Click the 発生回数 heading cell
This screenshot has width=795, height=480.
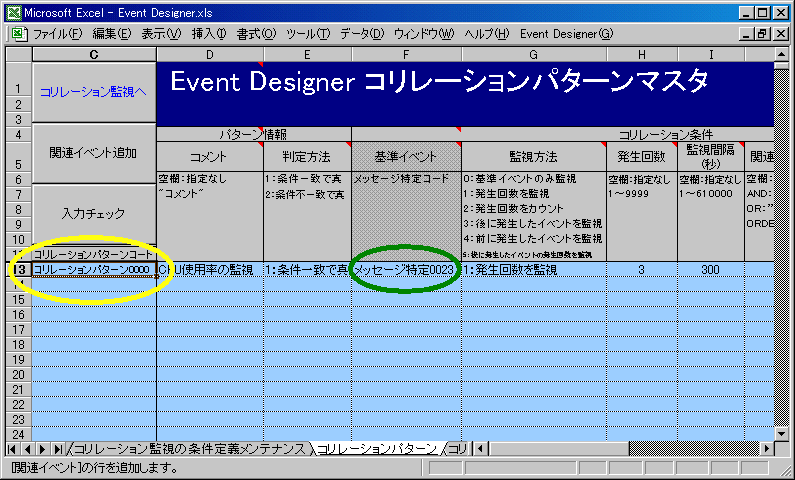pos(642,157)
